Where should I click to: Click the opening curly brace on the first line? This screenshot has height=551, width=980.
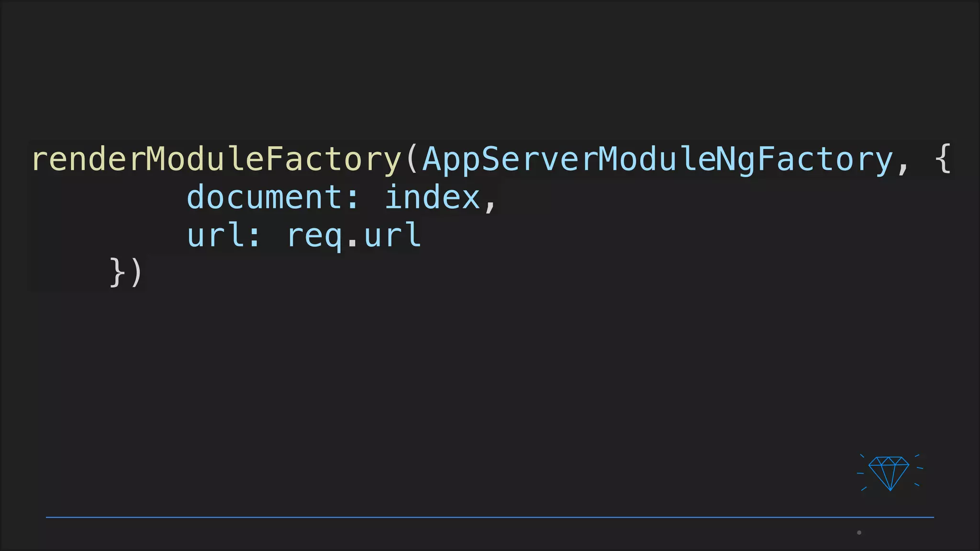click(943, 159)
